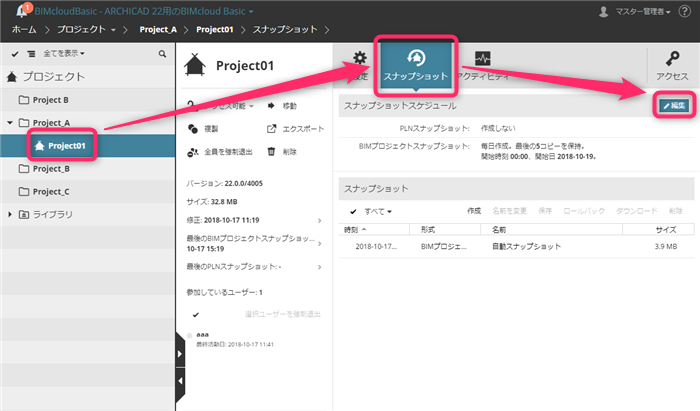Viewport: 700px width, 411px height.
Task: Open the Settings gear tab
Action: [360, 66]
